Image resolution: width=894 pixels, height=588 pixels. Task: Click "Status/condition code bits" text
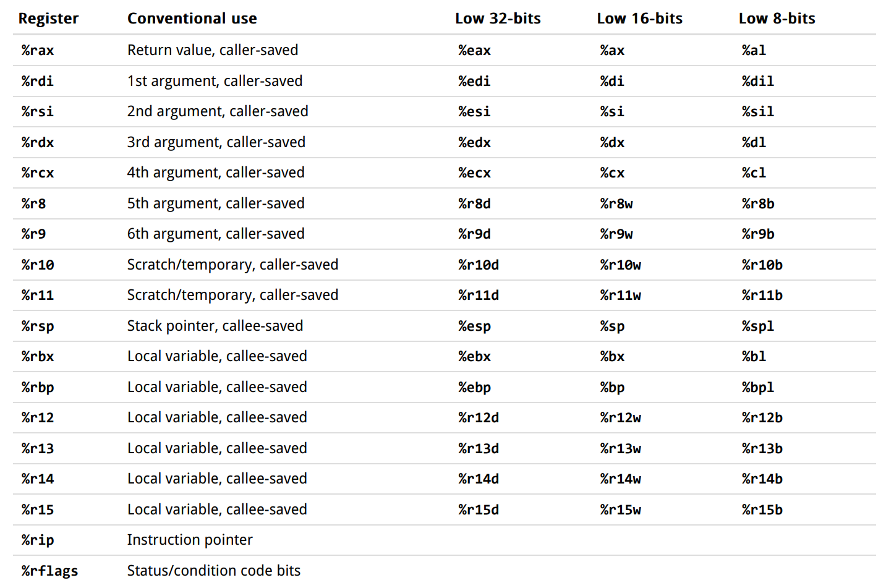(214, 571)
